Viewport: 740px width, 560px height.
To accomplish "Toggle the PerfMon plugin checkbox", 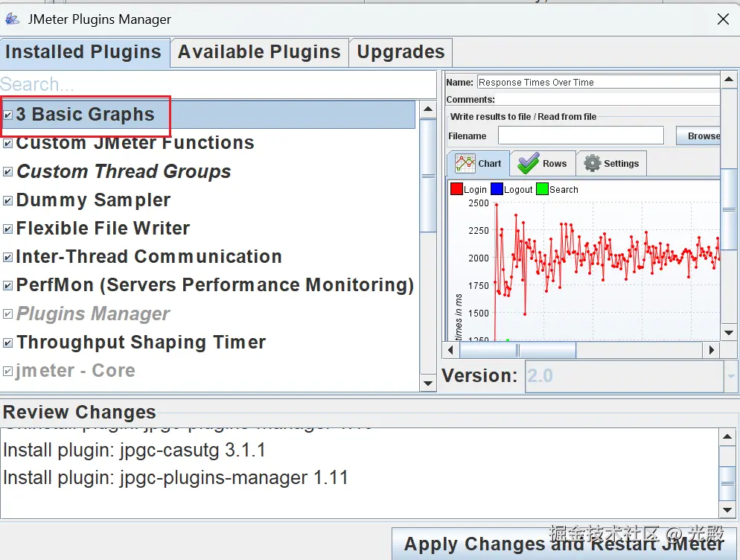I will click(x=8, y=285).
